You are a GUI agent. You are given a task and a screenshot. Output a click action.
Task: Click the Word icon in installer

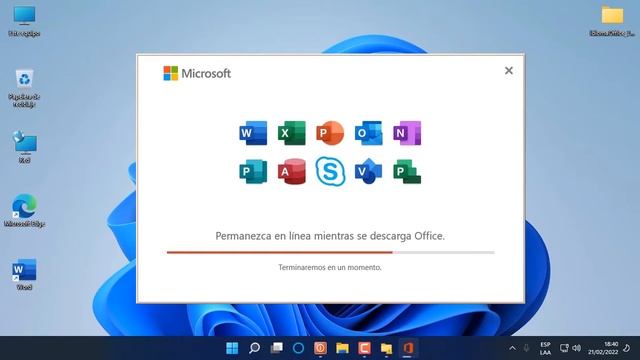[253, 133]
